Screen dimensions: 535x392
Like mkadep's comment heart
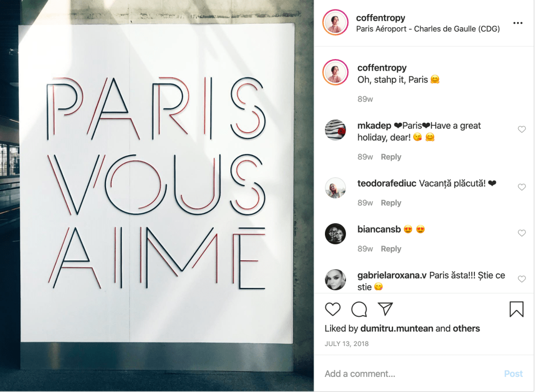pos(522,129)
